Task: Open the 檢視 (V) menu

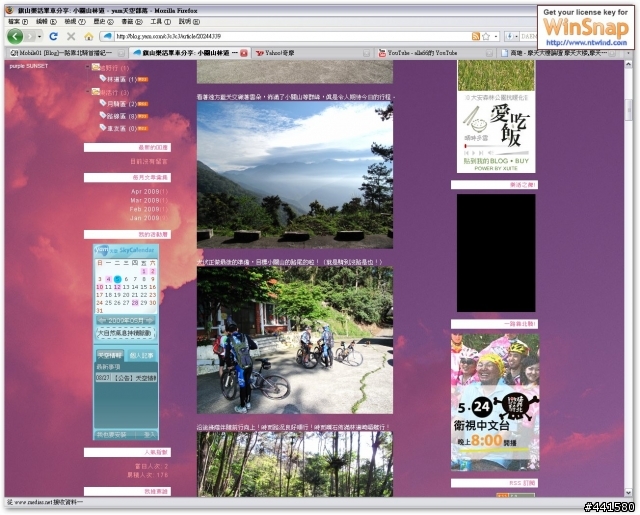Action: click(75, 22)
